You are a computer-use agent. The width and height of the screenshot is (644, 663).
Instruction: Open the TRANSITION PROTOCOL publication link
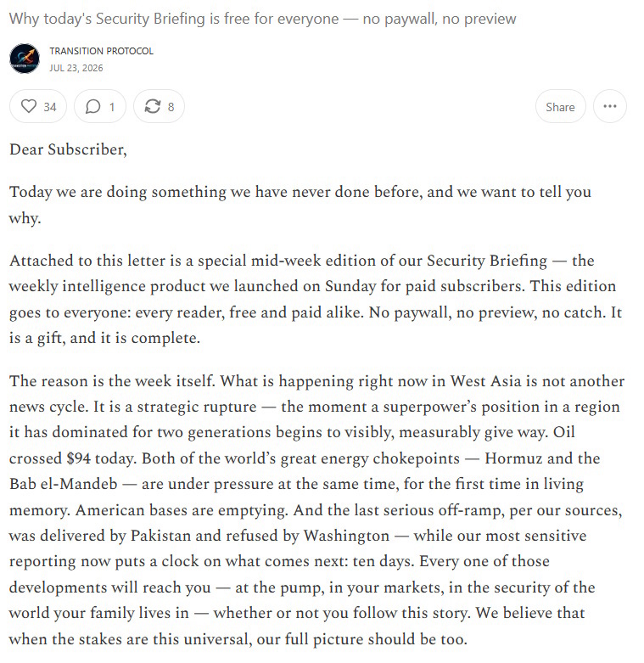[102, 51]
